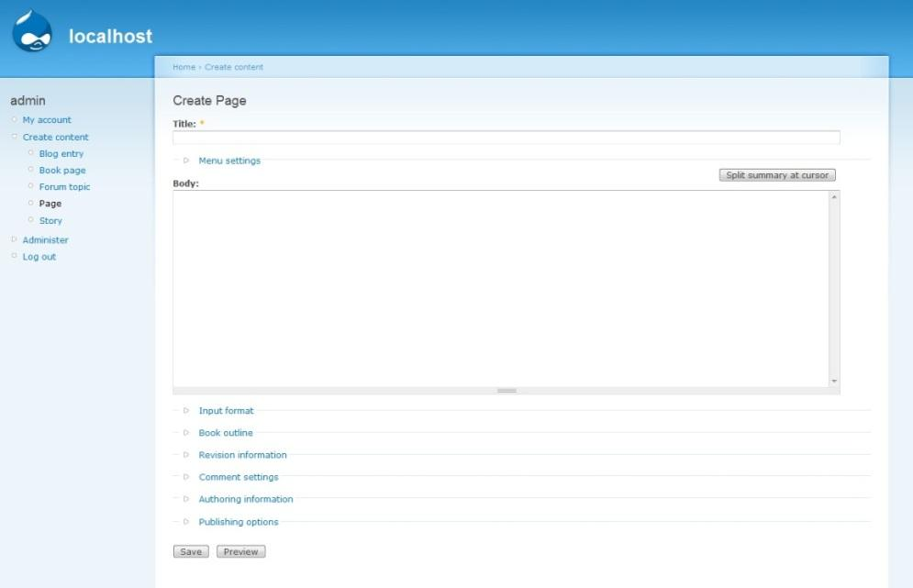Click Split summary at cursor button
Viewport: 913px width, 588px height.
[x=777, y=175]
